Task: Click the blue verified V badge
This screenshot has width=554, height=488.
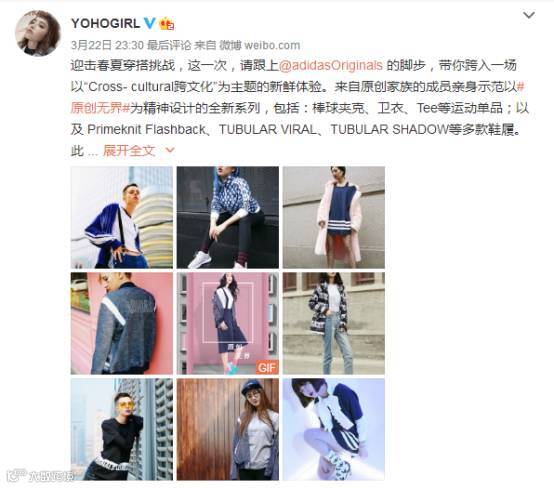Action: [149, 23]
